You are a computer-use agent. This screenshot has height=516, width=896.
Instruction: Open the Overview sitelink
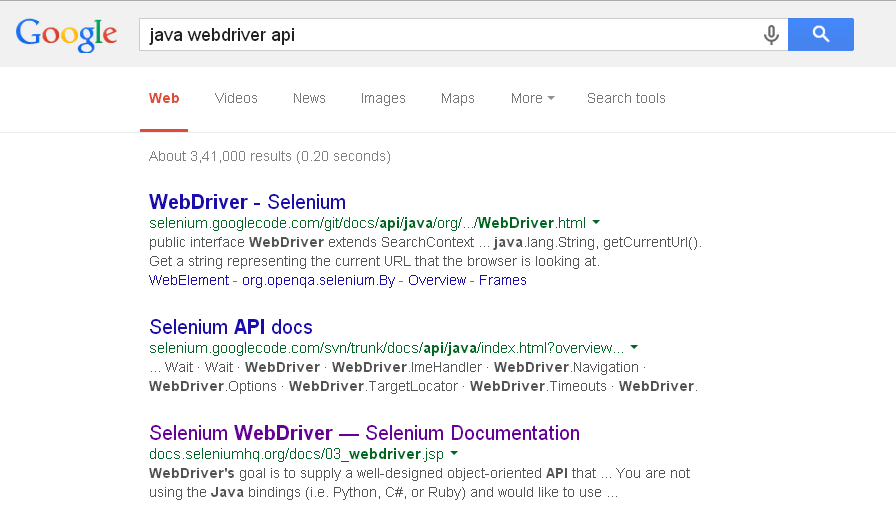point(437,281)
